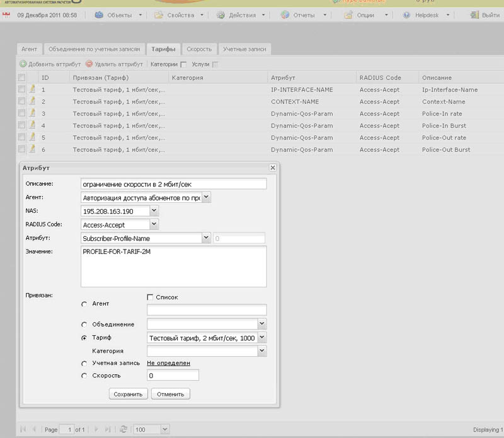Tick the List checkbox in the dialog
The width and height of the screenshot is (504, 438).
coord(150,297)
